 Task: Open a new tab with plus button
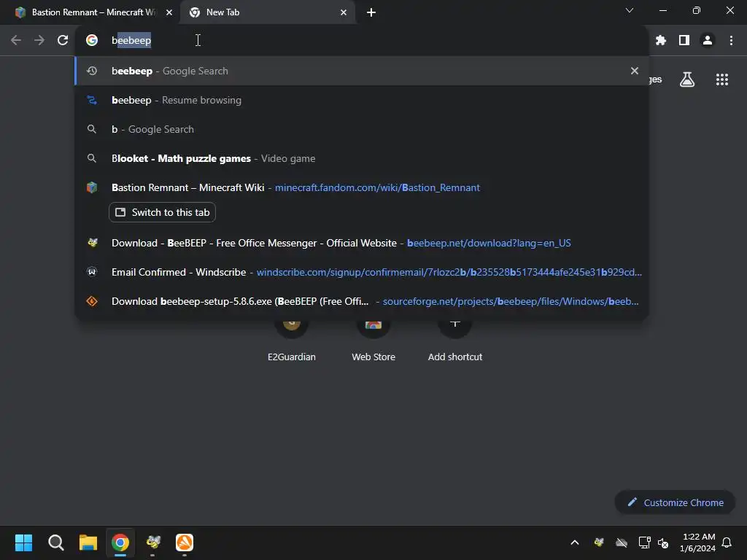pyautogui.click(x=371, y=12)
